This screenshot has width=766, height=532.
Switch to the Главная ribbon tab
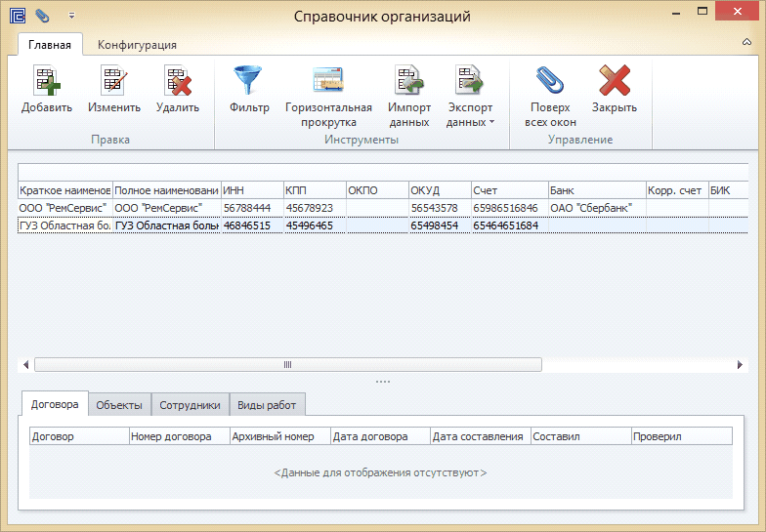coord(50,45)
